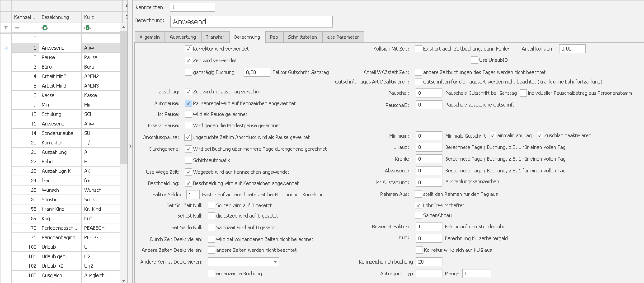Click the Bezeichnung column filter ABC icon
The image size is (644, 283).
[x=45, y=28]
